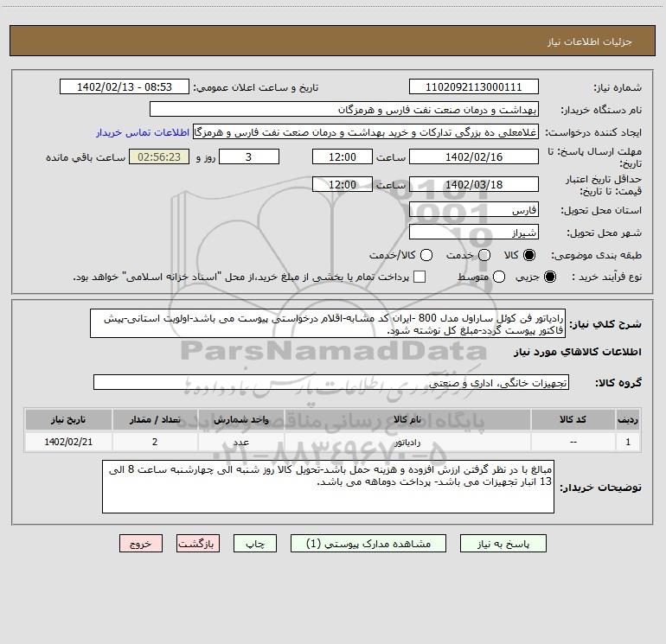Image resolution: width=666 pixels, height=644 pixels.
Task: Click the ردیف column header
Action: pos(628,419)
